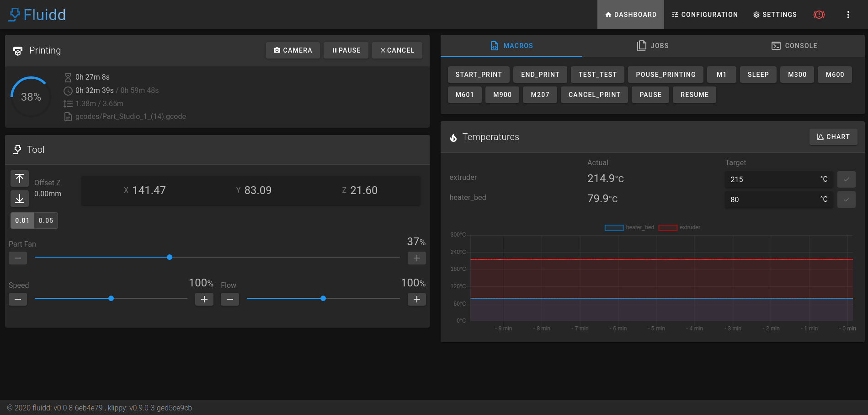868x415 pixels.
Task: Switch to the Jobs tab
Action: click(653, 46)
